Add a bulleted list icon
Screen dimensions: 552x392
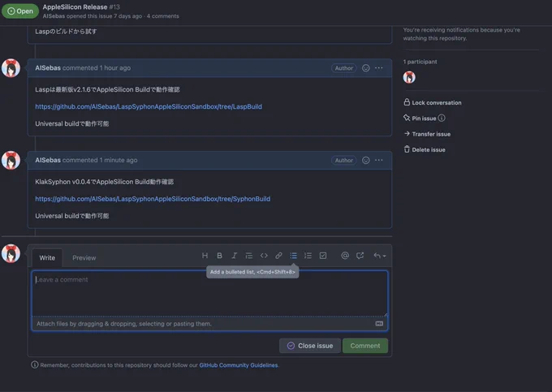point(293,256)
